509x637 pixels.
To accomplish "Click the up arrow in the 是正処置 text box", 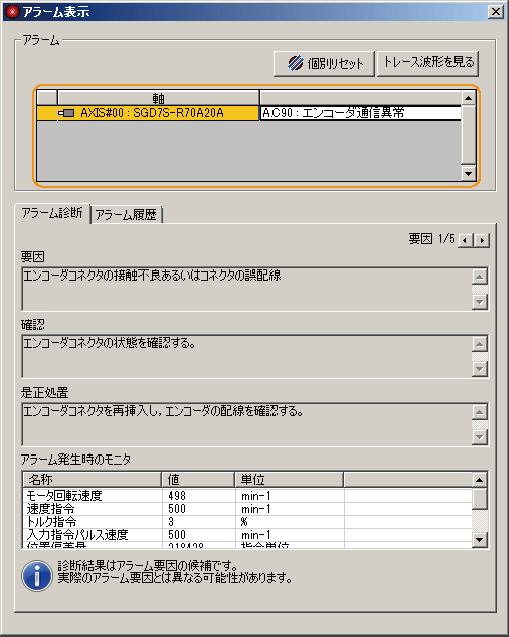I will coord(480,412).
